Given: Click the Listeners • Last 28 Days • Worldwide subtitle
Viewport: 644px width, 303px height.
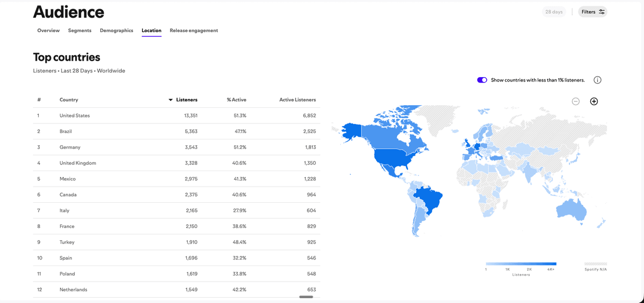Looking at the screenshot, I should tap(79, 71).
